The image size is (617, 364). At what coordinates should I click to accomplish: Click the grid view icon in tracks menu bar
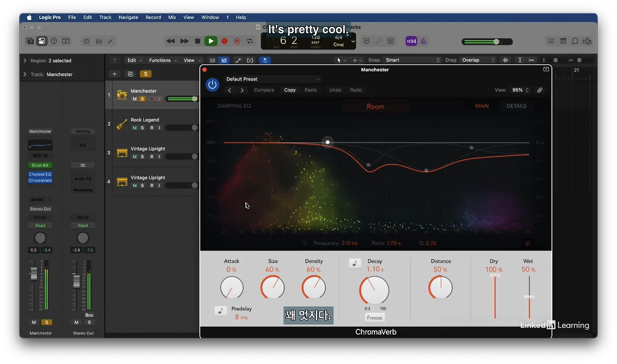[x=213, y=60]
